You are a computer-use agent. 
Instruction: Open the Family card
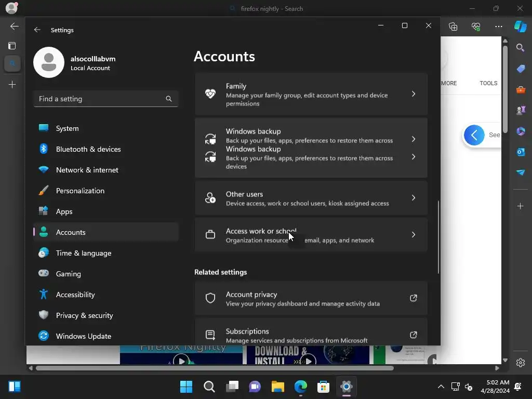(311, 94)
